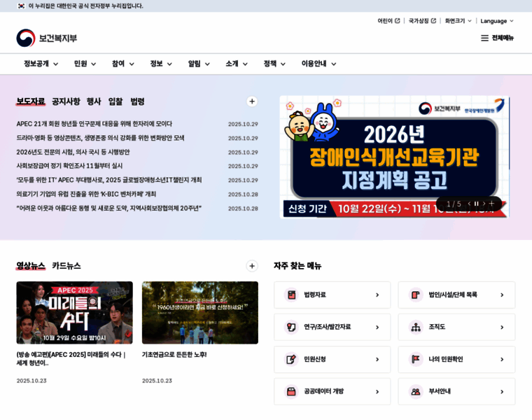The image size is (532, 420).
Task: Click the 나의 민원확인 flag icon
Action: coord(416,359)
